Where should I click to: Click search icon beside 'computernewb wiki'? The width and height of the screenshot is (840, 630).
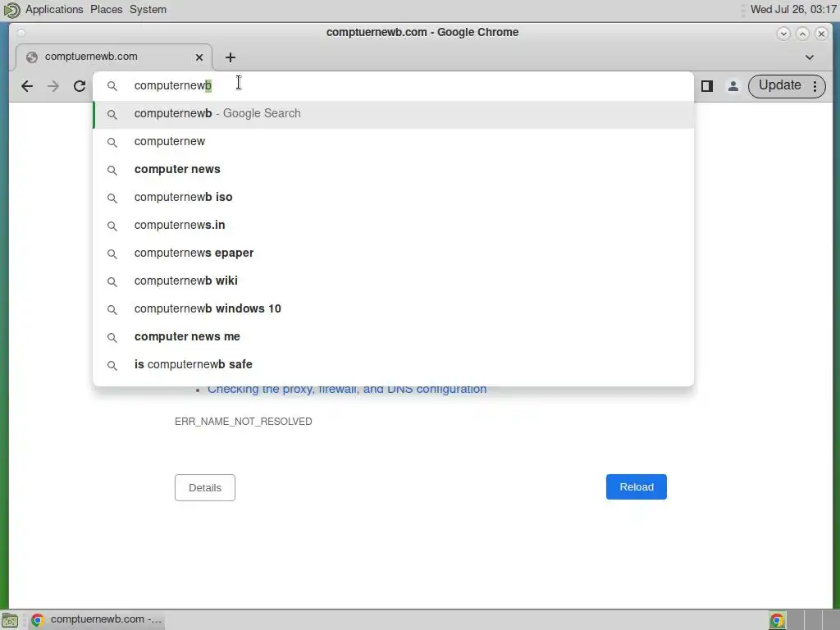[x=112, y=281]
